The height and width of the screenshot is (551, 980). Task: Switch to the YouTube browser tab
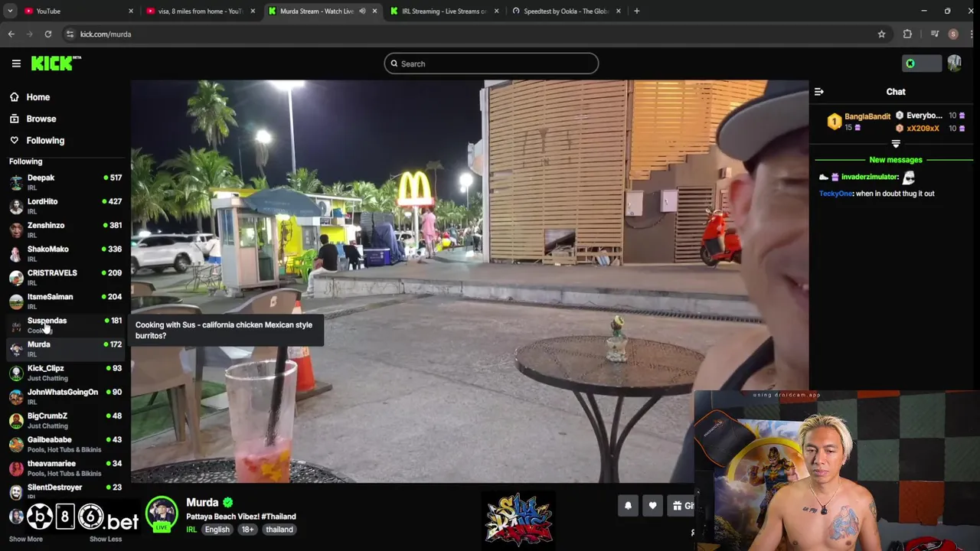[77, 11]
